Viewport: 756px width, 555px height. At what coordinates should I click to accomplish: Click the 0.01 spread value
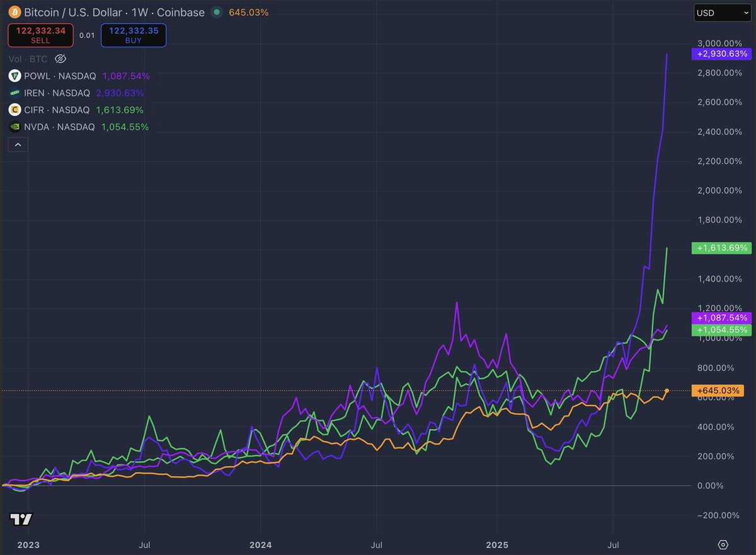coord(87,35)
